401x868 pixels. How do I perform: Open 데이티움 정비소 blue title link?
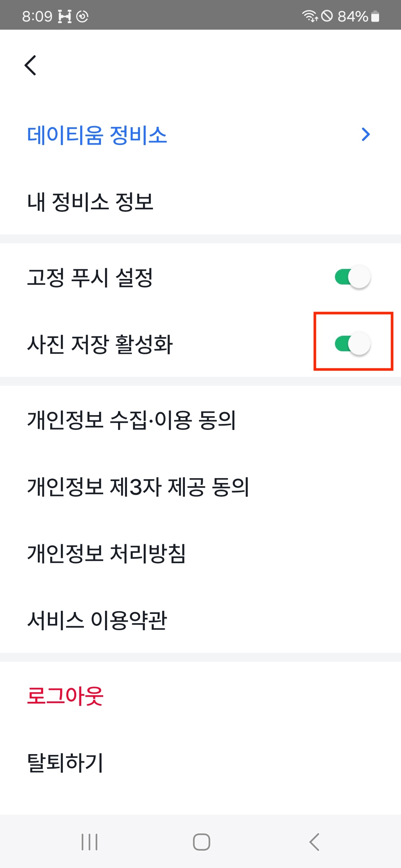[x=97, y=135]
